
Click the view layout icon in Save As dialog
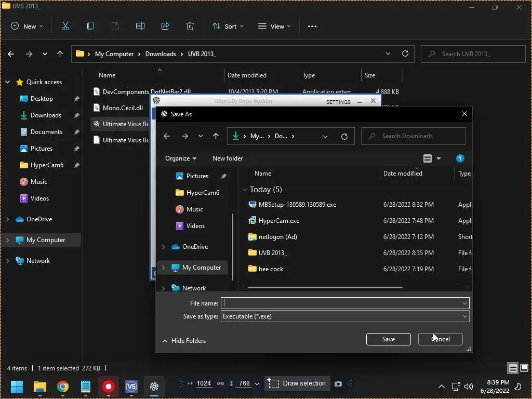click(x=428, y=158)
